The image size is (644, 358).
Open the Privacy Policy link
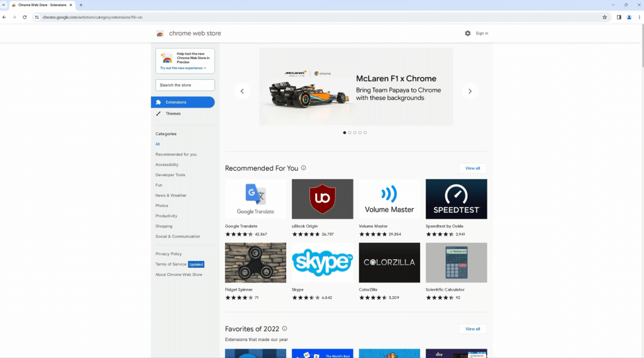[169, 254]
